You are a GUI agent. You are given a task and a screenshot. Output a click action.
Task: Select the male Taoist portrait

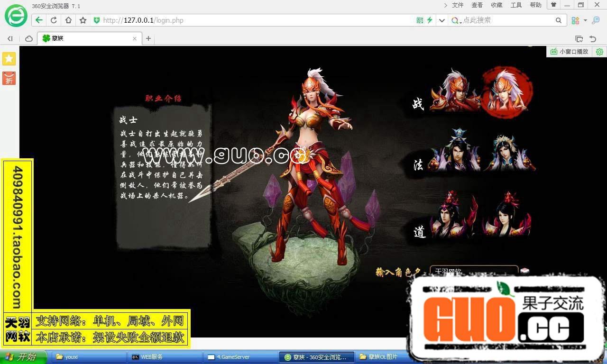[x=454, y=214]
